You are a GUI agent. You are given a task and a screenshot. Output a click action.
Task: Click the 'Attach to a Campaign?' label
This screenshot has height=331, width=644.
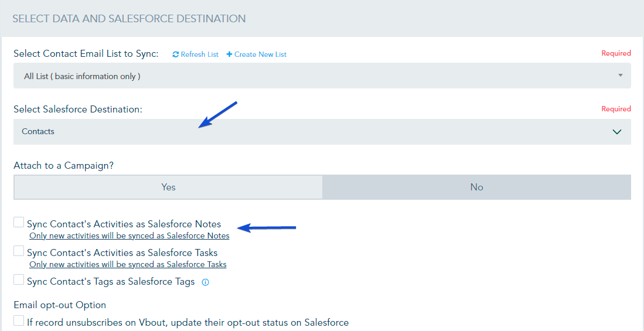[64, 165]
